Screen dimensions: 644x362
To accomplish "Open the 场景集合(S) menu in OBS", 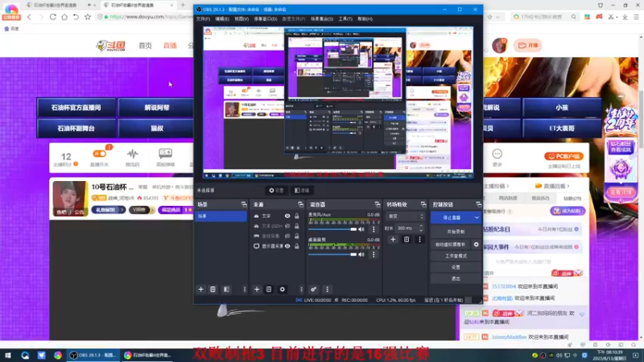I will click(322, 19).
